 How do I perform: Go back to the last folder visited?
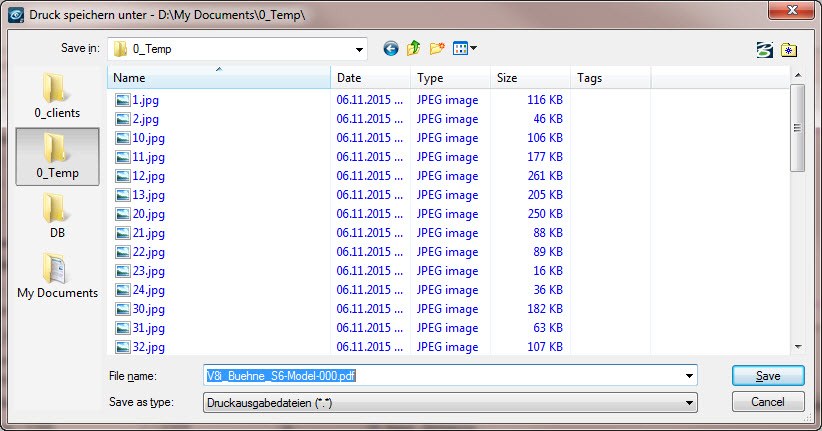pyautogui.click(x=391, y=49)
